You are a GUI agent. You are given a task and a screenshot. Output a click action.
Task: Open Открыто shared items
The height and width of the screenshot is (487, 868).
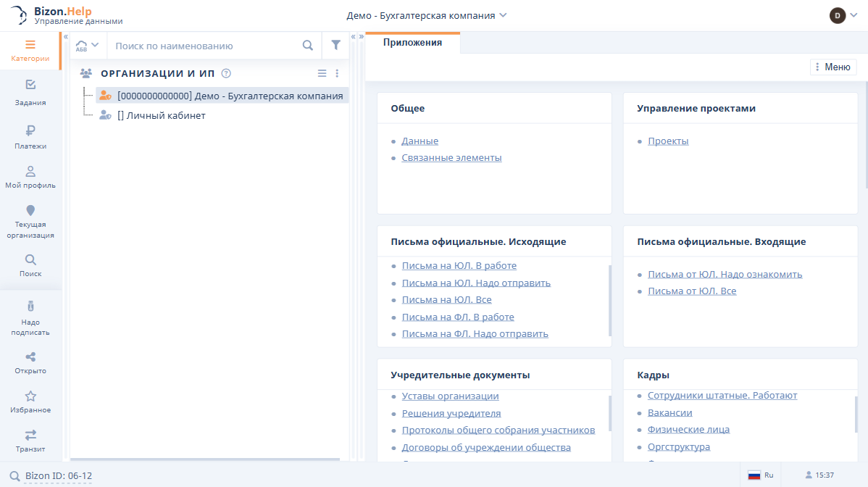pyautogui.click(x=30, y=363)
